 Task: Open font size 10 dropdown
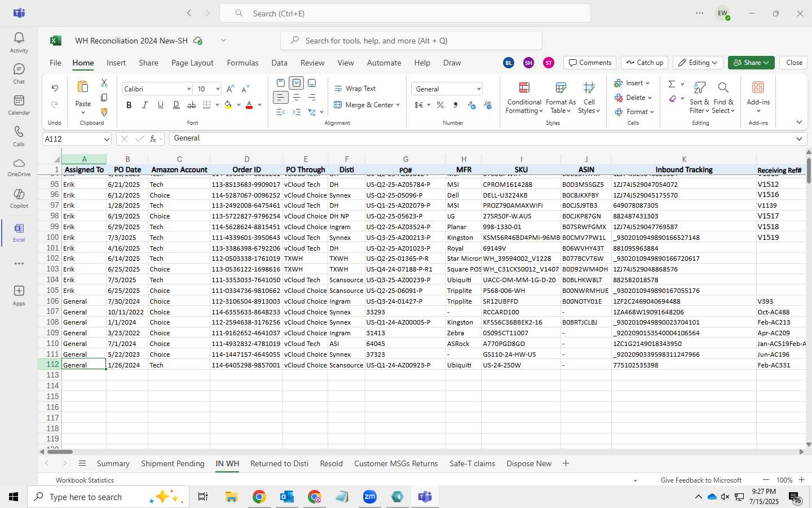click(x=218, y=89)
